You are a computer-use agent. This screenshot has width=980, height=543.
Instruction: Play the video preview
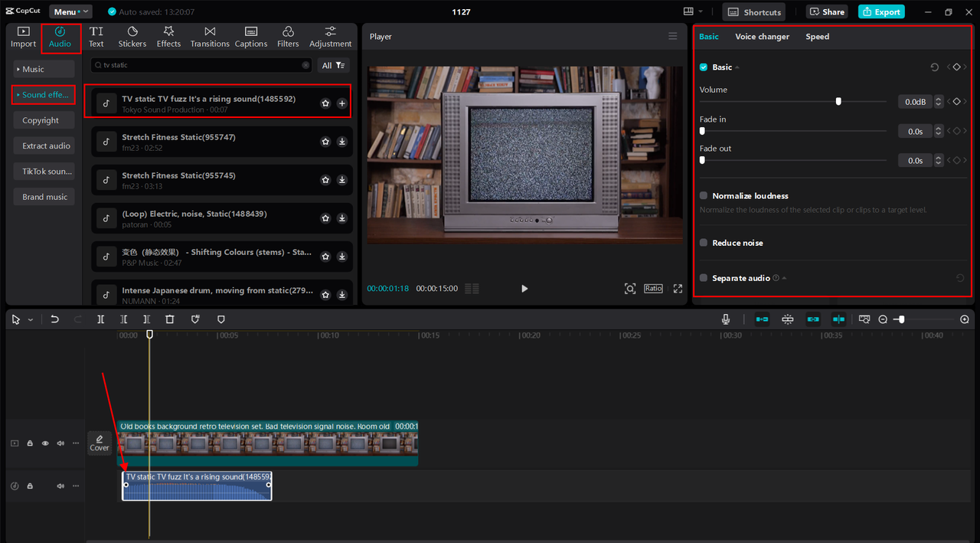[x=524, y=289]
